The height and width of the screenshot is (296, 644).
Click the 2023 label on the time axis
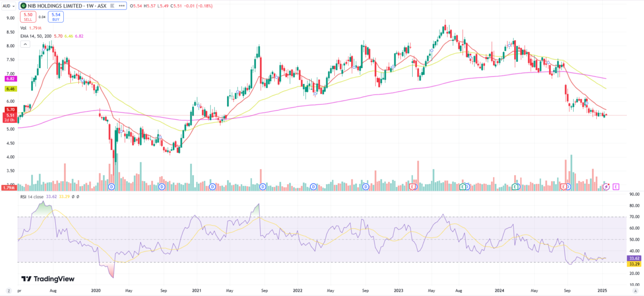[x=399, y=290]
